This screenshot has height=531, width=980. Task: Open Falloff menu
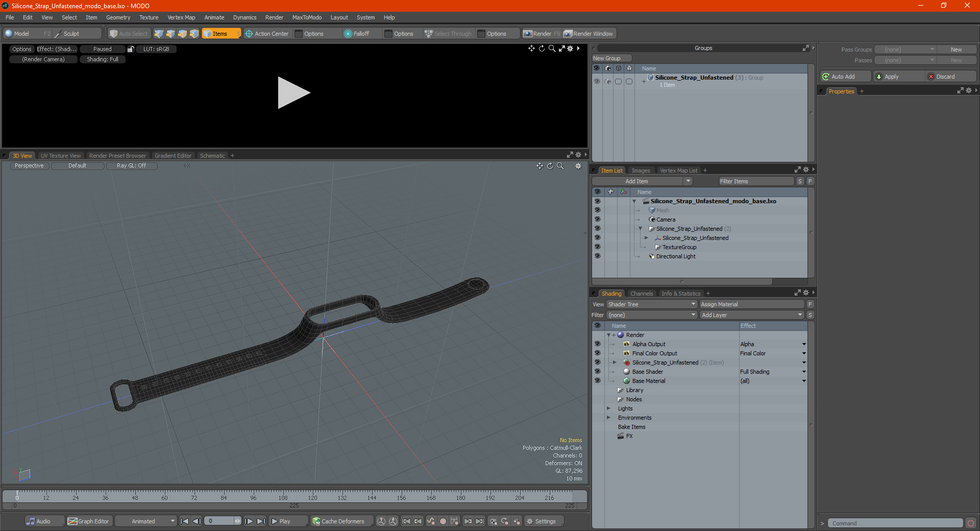[357, 34]
